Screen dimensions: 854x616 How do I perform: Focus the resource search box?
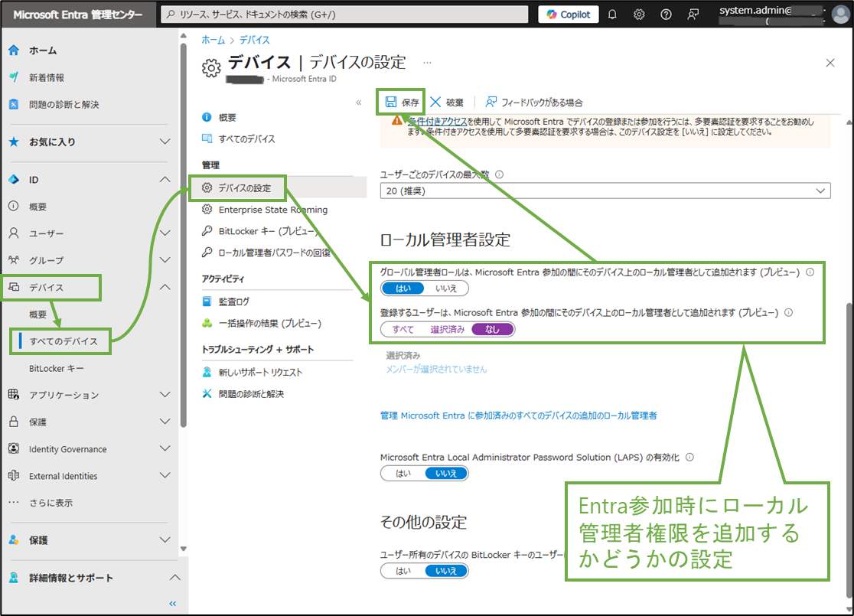point(345,15)
